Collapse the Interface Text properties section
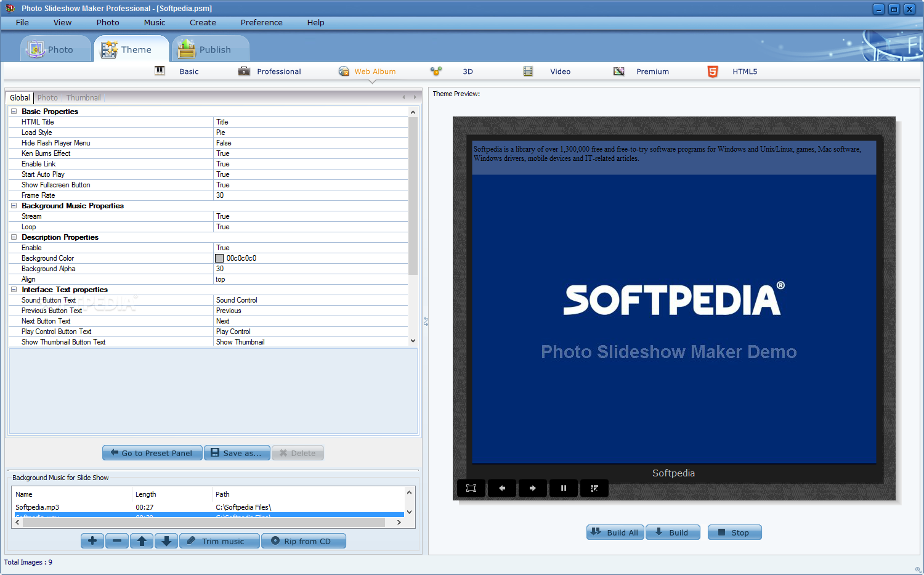 pyautogui.click(x=14, y=290)
